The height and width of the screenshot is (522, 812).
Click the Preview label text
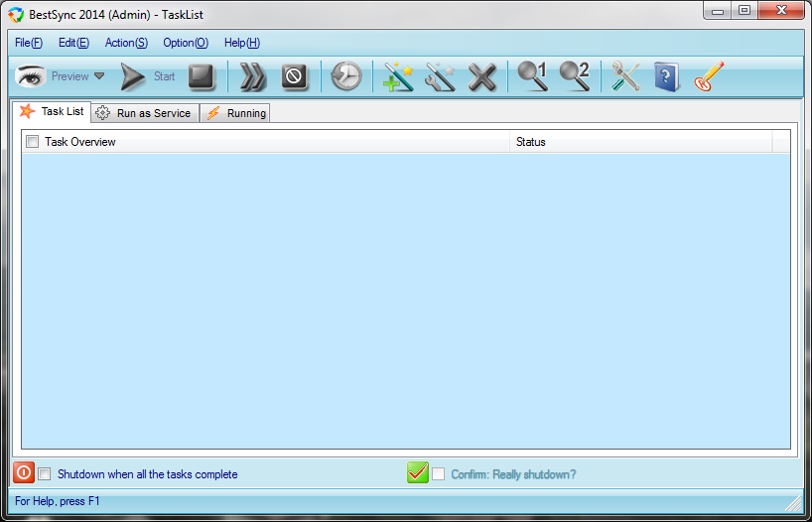click(x=69, y=76)
